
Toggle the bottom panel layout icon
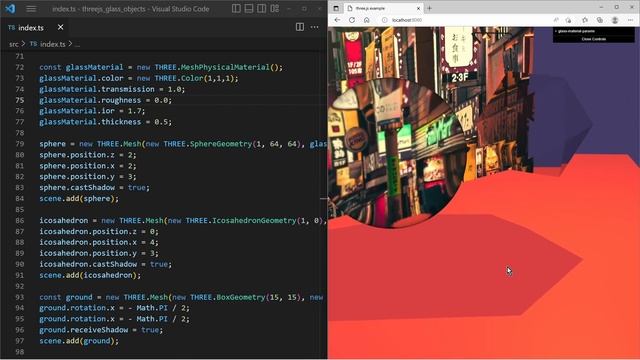249,9
